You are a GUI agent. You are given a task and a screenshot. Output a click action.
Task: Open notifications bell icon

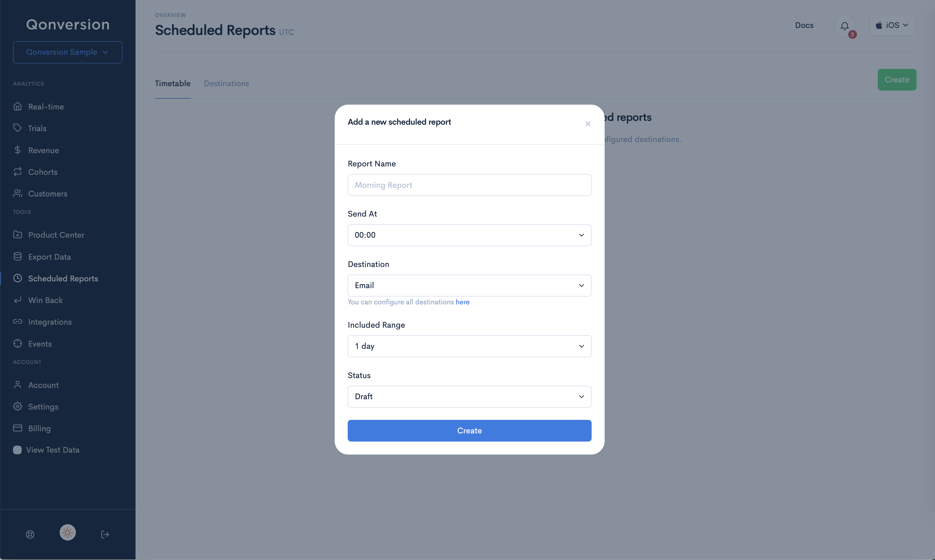(x=844, y=26)
